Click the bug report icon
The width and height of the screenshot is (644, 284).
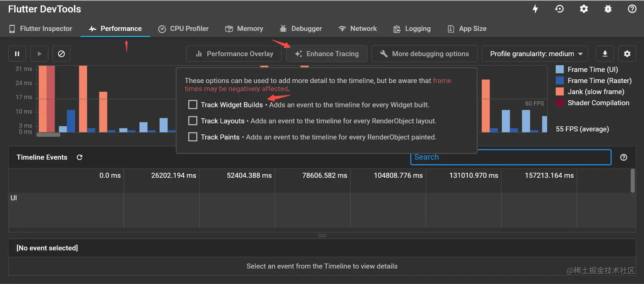[x=608, y=9]
